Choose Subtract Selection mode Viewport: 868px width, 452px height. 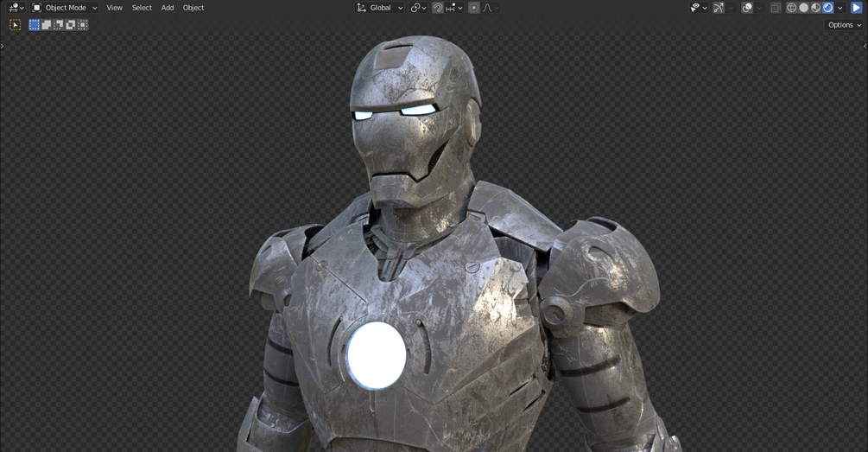58,25
